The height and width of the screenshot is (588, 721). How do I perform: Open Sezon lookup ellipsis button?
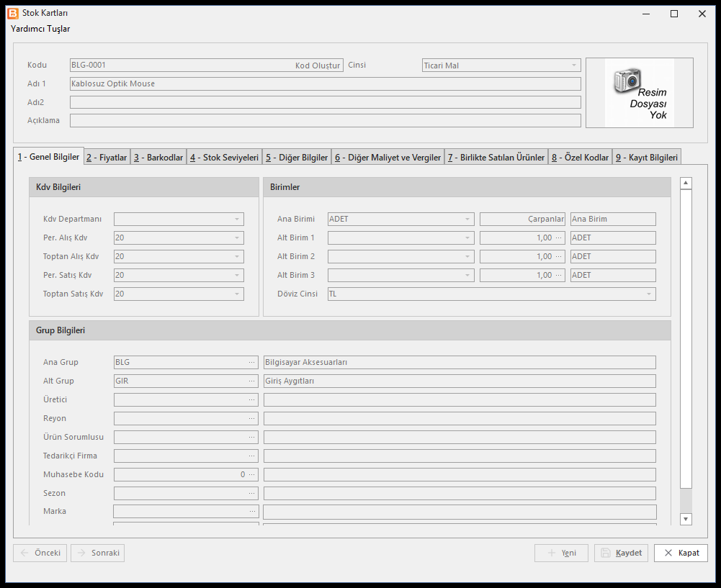pyautogui.click(x=251, y=494)
